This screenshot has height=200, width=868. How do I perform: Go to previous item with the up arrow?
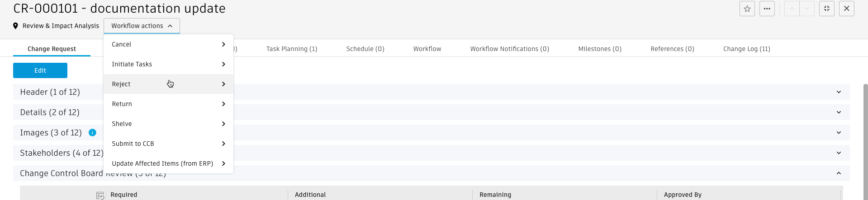[x=792, y=9]
